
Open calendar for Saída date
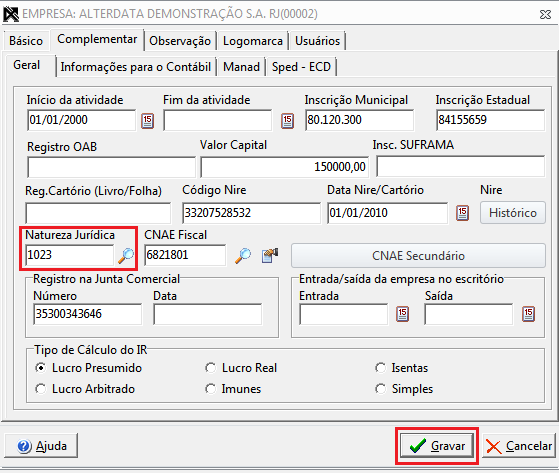coord(528,314)
